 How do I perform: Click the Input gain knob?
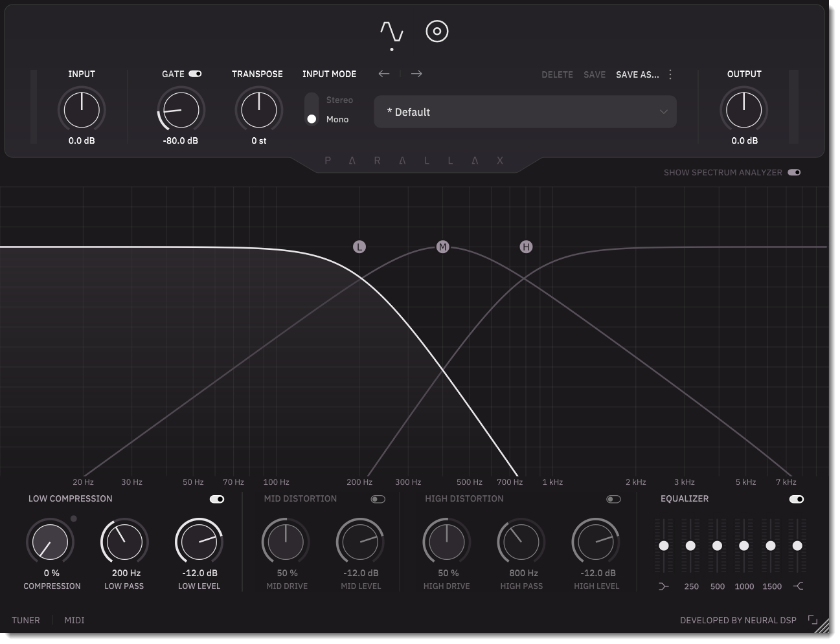click(x=82, y=109)
